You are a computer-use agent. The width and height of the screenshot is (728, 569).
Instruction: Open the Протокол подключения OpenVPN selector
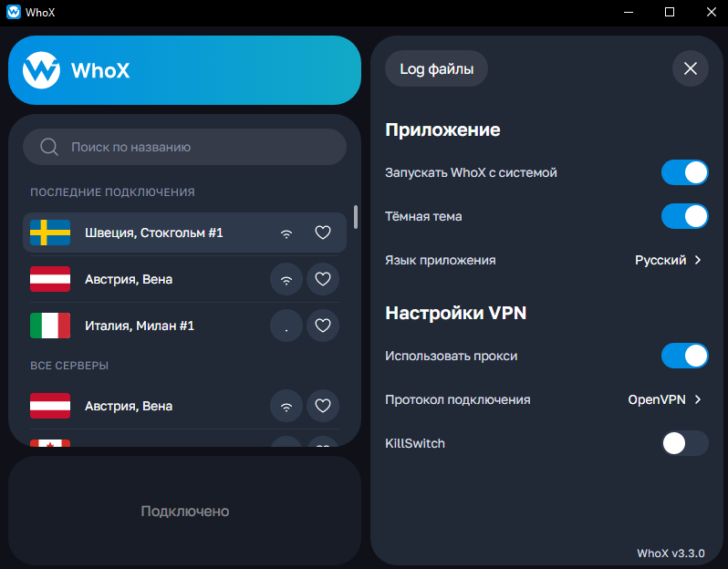665,399
